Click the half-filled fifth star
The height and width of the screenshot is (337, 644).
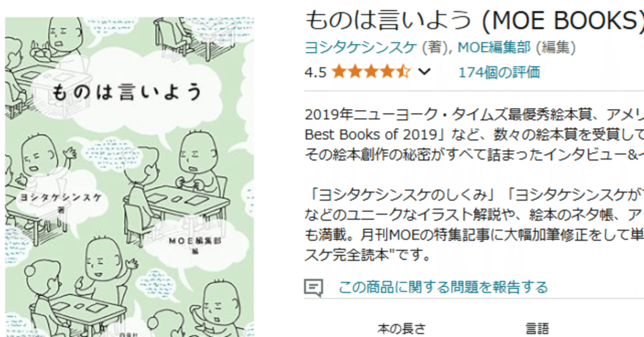tap(404, 72)
